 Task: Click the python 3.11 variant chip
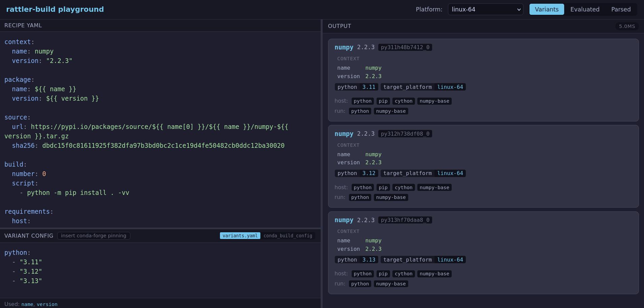pyautogui.click(x=356, y=87)
